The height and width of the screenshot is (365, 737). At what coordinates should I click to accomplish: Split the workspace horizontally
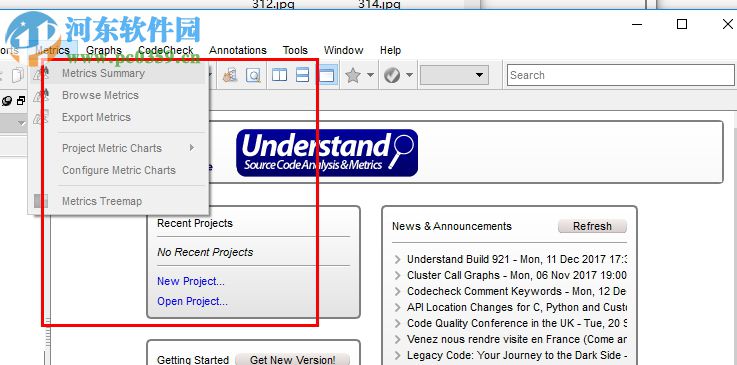coord(303,75)
